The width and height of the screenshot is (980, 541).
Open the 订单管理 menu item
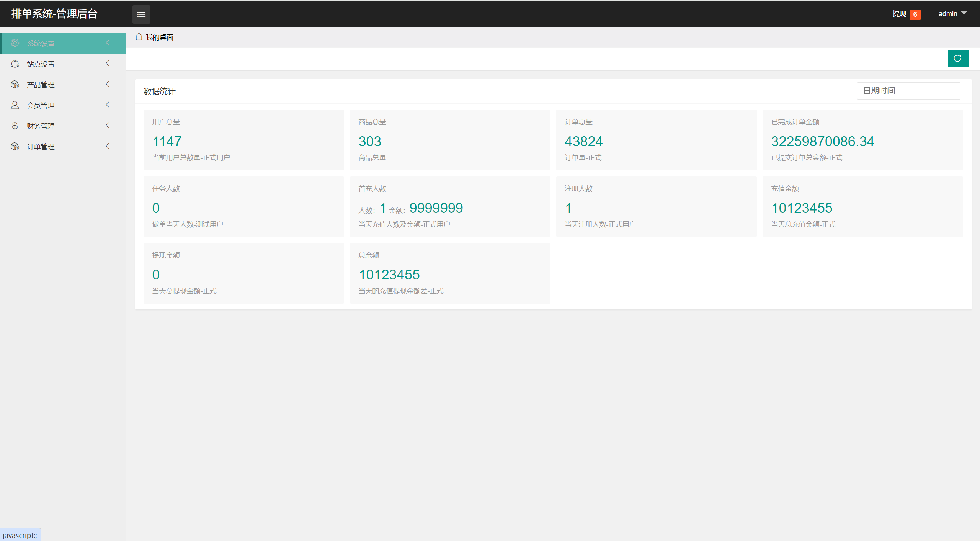coord(41,147)
